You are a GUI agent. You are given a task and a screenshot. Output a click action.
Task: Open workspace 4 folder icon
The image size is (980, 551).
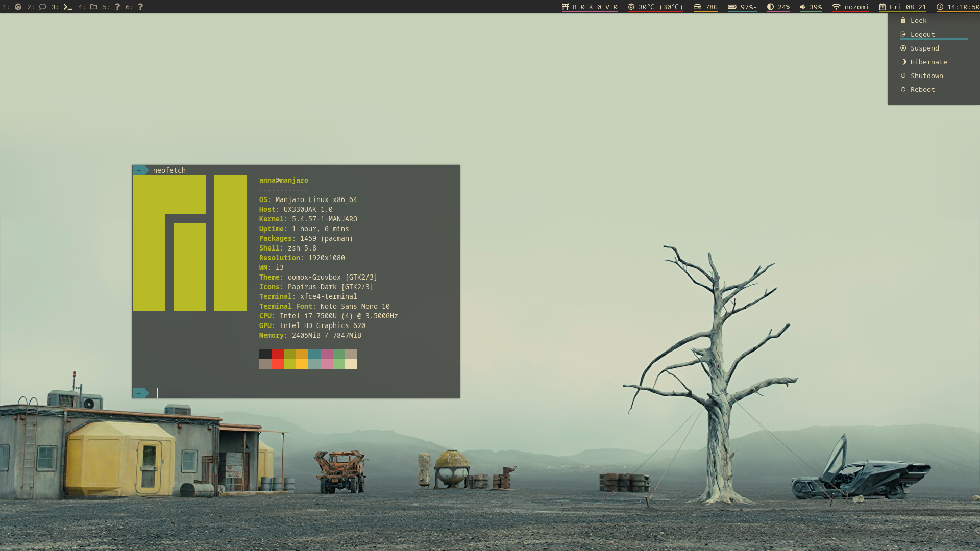point(93,7)
